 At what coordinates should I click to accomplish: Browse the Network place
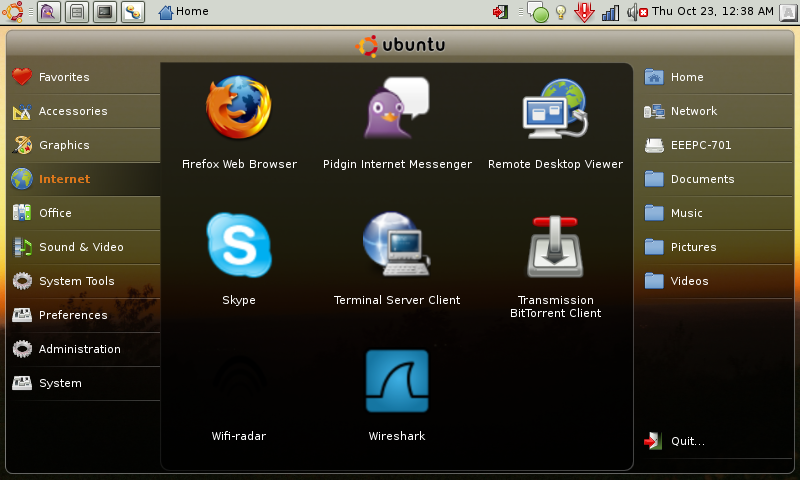[x=717, y=111]
